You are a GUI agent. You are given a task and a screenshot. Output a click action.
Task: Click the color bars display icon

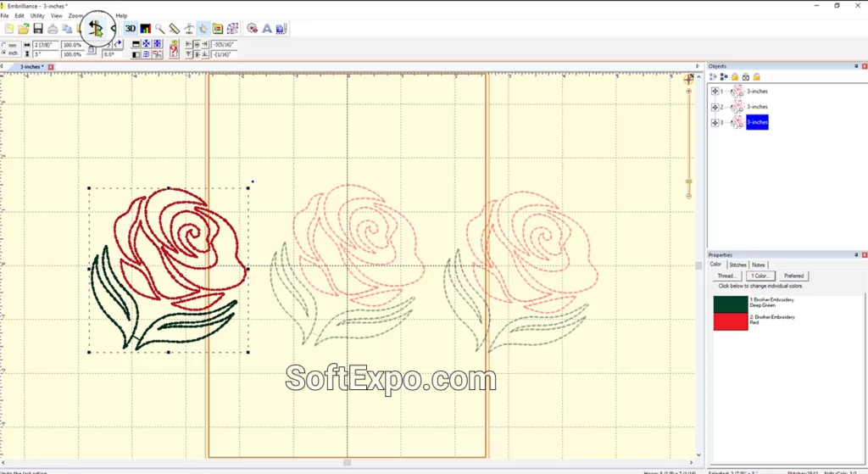pyautogui.click(x=145, y=29)
